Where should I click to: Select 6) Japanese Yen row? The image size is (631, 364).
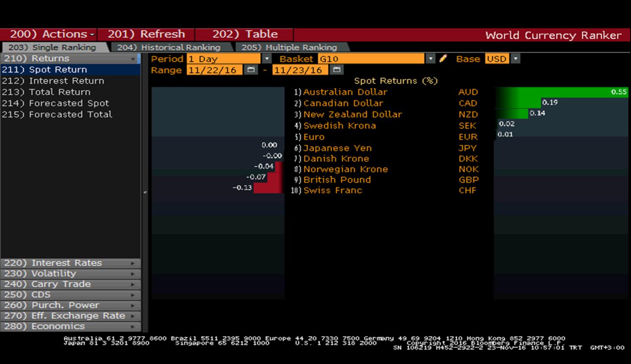pos(333,148)
